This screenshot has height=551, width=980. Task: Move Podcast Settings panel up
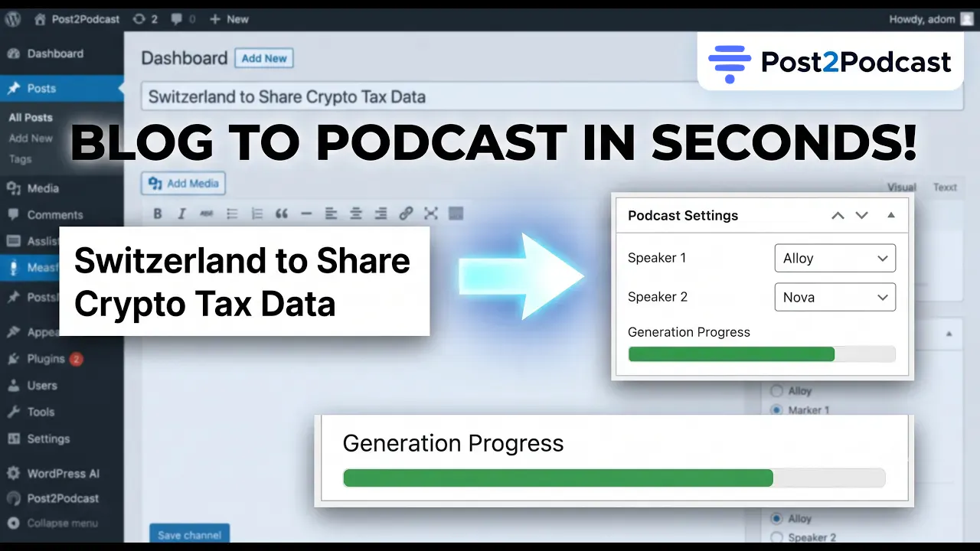point(838,216)
